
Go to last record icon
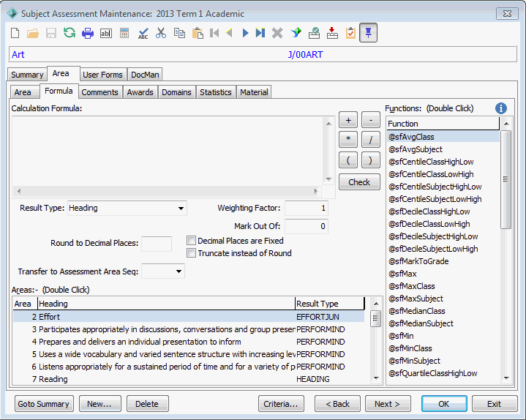coord(260,33)
